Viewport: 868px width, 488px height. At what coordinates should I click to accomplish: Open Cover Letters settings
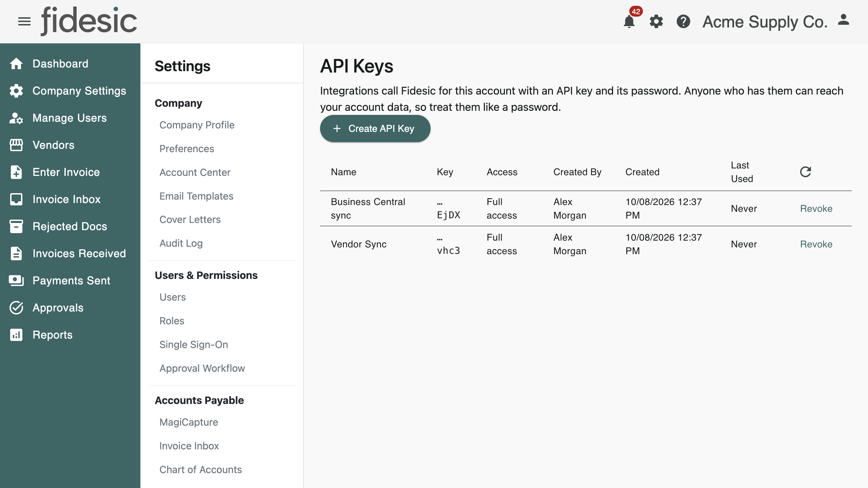click(x=190, y=220)
